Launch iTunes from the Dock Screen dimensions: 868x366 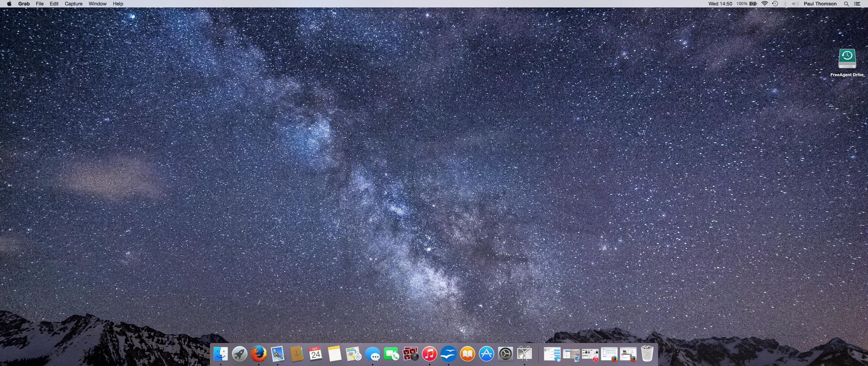pyautogui.click(x=429, y=354)
